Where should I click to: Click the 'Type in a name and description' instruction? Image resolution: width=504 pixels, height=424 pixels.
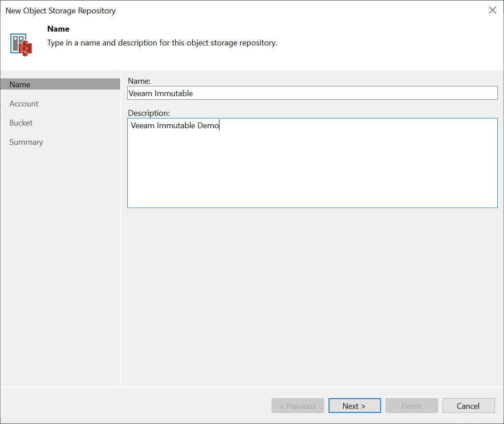163,43
